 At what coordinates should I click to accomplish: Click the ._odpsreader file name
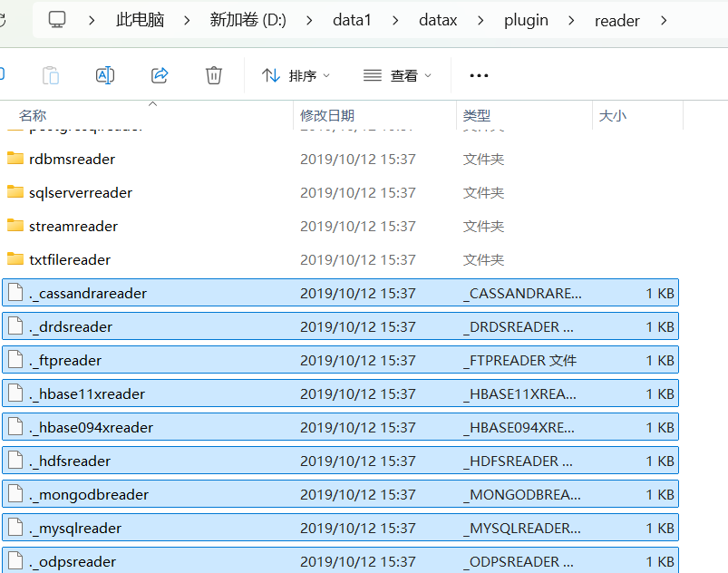click(73, 561)
